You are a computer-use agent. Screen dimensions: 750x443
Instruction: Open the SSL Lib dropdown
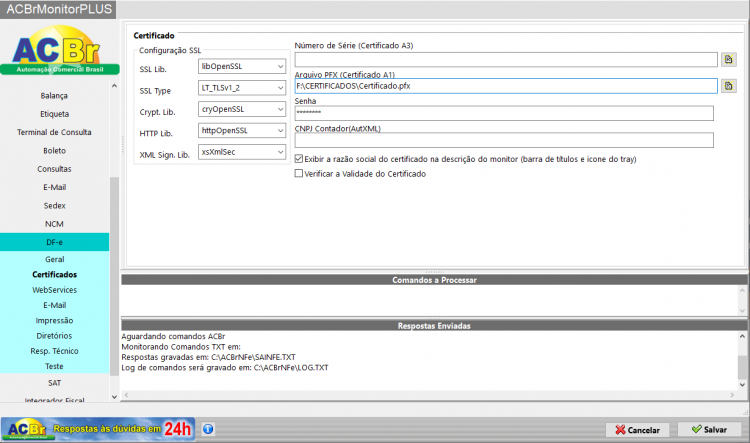[x=242, y=66]
